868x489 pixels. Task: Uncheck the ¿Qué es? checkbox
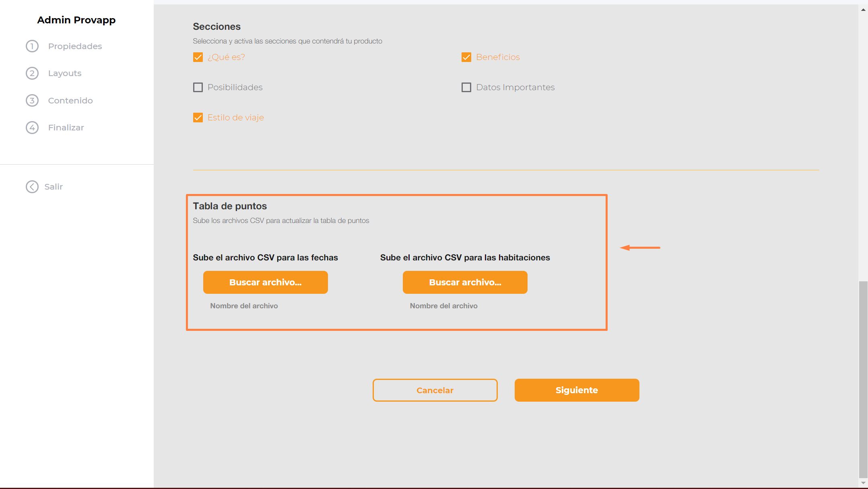click(198, 57)
